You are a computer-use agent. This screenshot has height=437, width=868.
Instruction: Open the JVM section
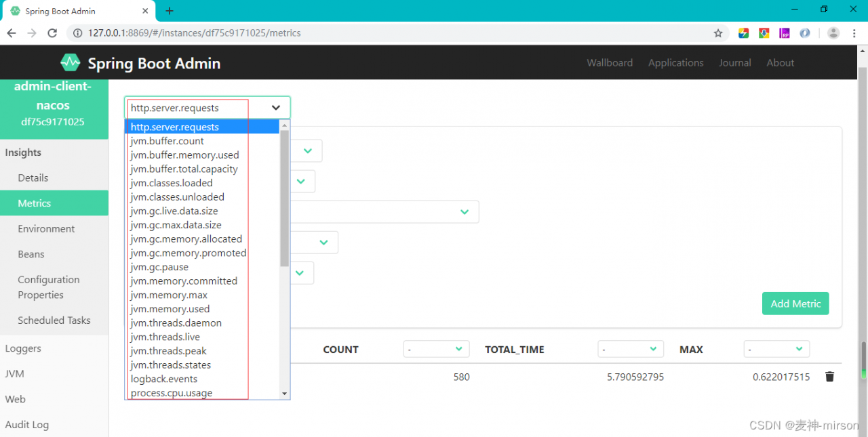coord(54,374)
